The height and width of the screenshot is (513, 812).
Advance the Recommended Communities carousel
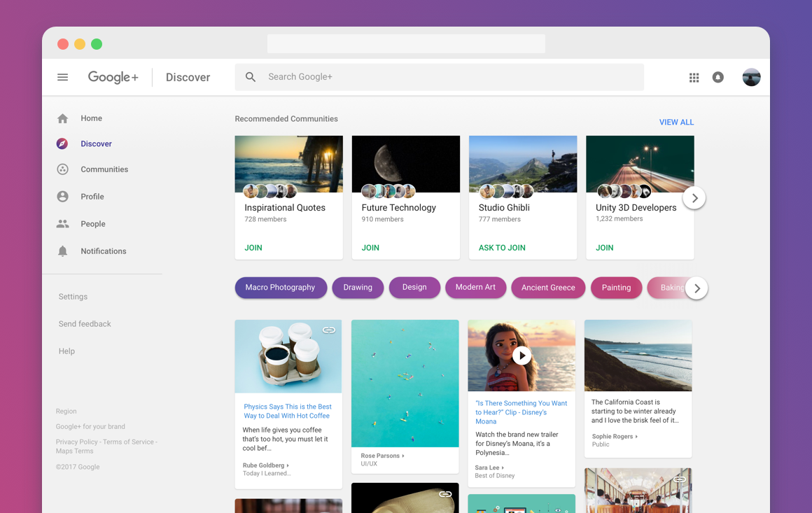tap(694, 198)
